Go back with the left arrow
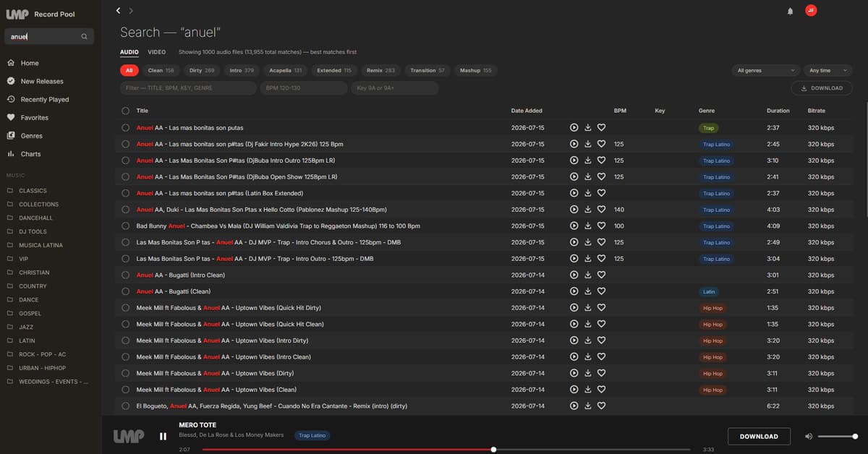The width and height of the screenshot is (868, 454). coord(119,11)
